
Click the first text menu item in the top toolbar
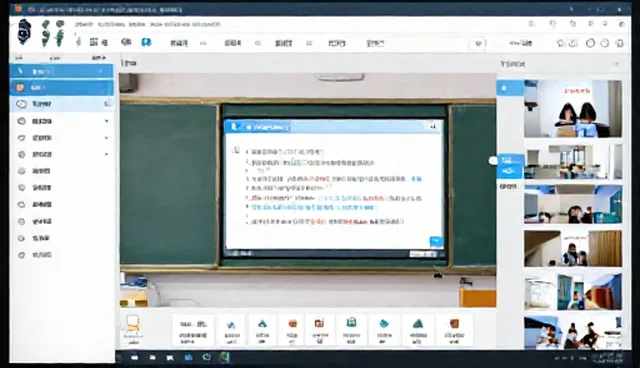179,43
